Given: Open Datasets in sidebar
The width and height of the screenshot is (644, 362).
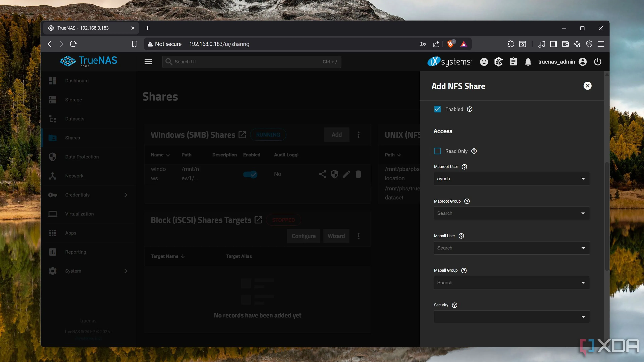Looking at the screenshot, I should 88,119.
